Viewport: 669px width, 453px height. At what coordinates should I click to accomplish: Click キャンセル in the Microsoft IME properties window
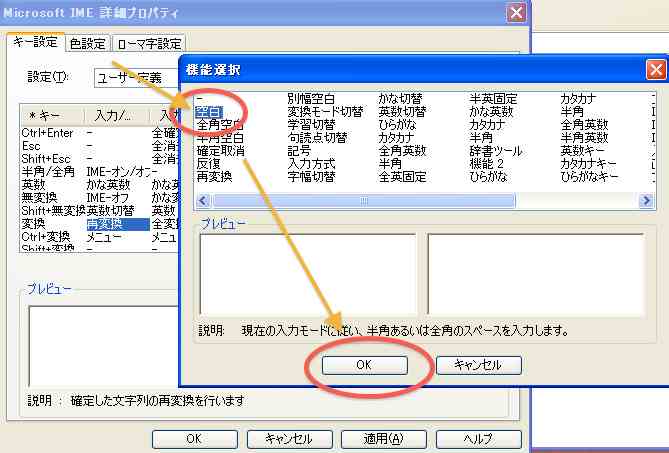[289, 439]
